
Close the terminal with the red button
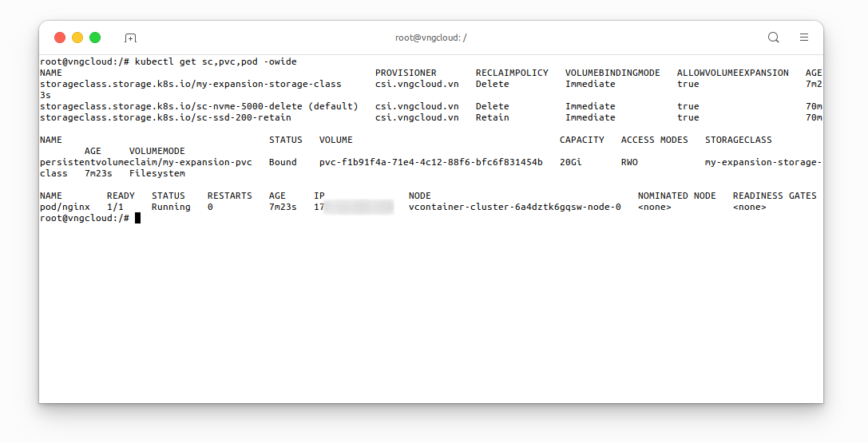(x=60, y=38)
